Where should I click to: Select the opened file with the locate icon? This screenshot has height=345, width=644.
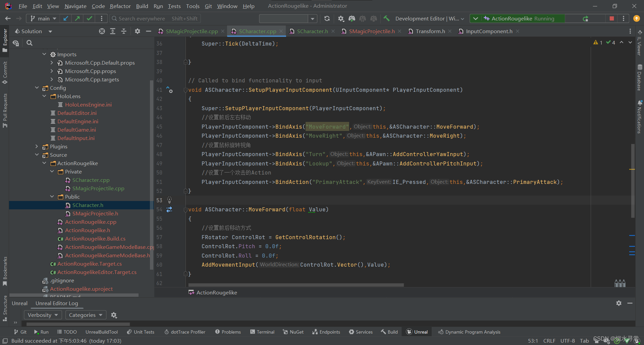tap(102, 31)
